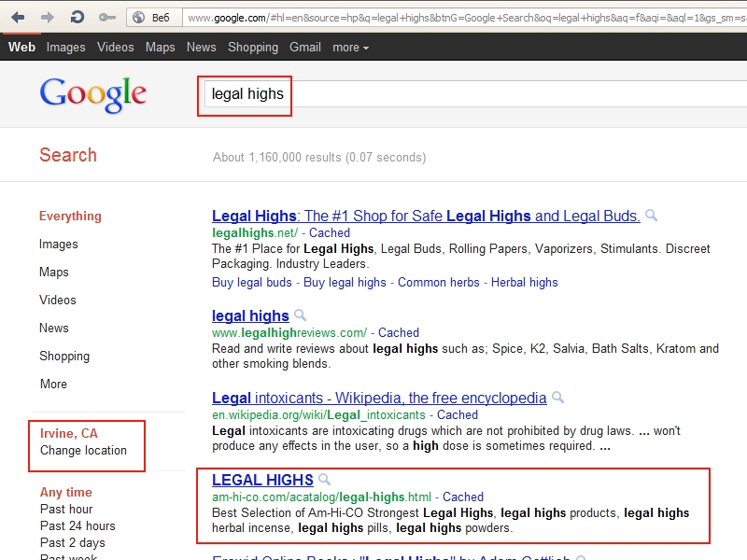Click 'legalhighs.net/' green URL text

pos(254,232)
